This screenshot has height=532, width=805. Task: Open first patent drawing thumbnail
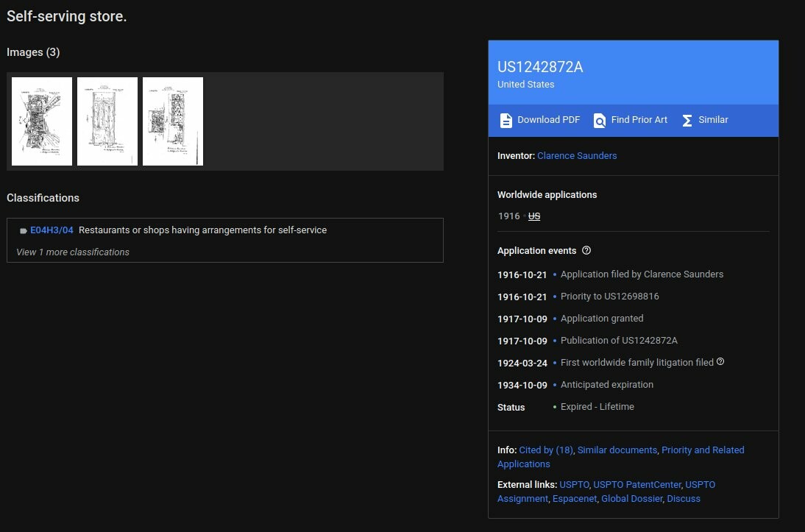pos(42,121)
